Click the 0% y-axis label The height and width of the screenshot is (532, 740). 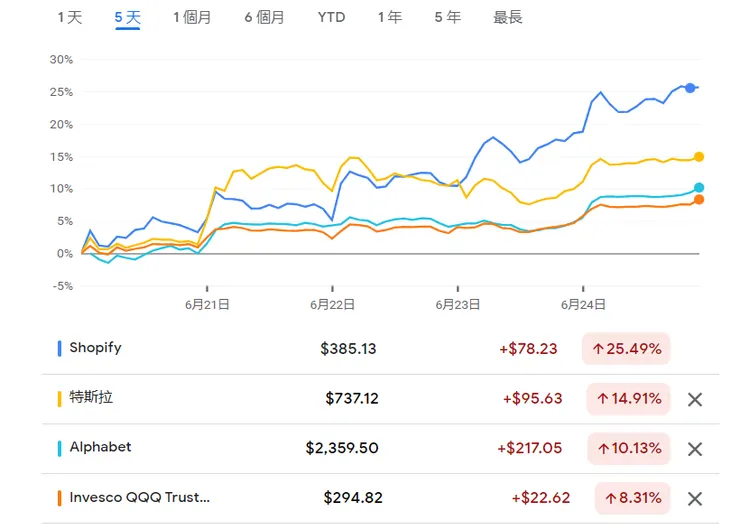click(x=65, y=253)
